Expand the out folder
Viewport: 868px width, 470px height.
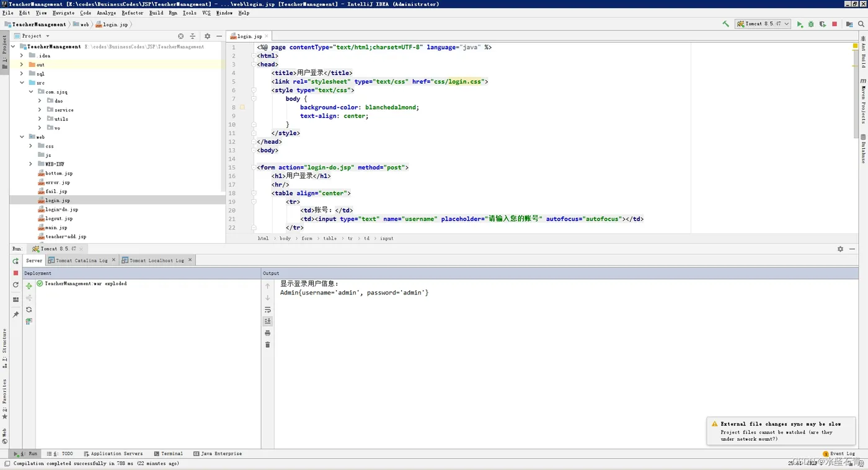click(x=22, y=64)
